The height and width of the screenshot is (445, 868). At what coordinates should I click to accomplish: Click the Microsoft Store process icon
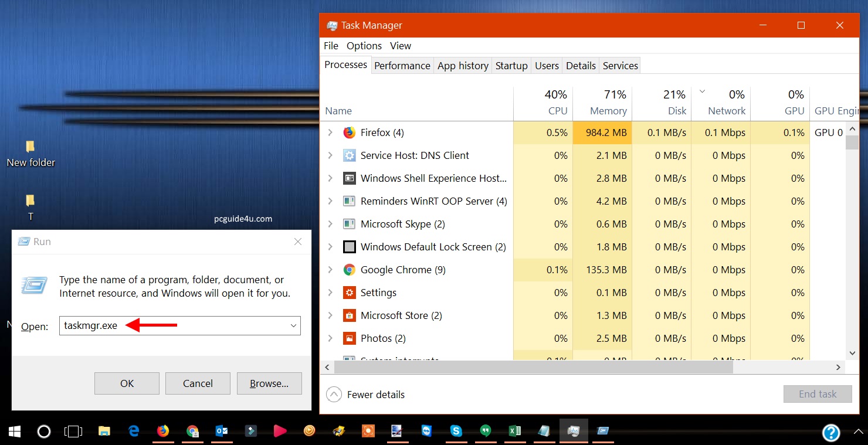tap(350, 315)
